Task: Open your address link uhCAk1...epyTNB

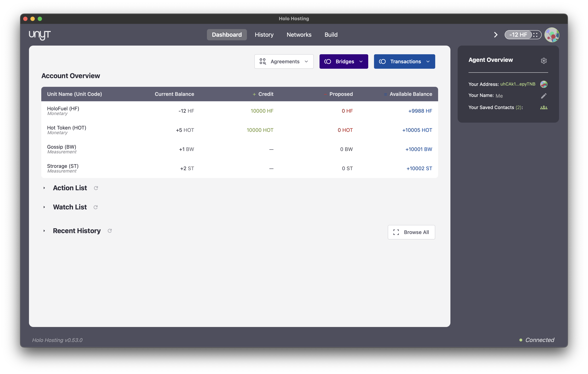Action: (518, 84)
